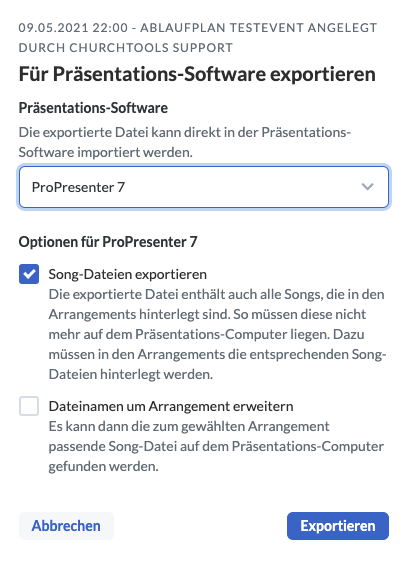The height and width of the screenshot is (561, 408).
Task: Click the Durch ChurchTools Support header text
Action: point(126,48)
